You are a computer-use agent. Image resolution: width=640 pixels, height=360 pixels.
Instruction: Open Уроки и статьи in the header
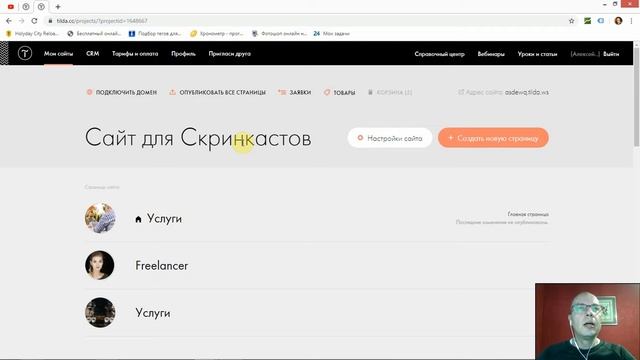537,54
